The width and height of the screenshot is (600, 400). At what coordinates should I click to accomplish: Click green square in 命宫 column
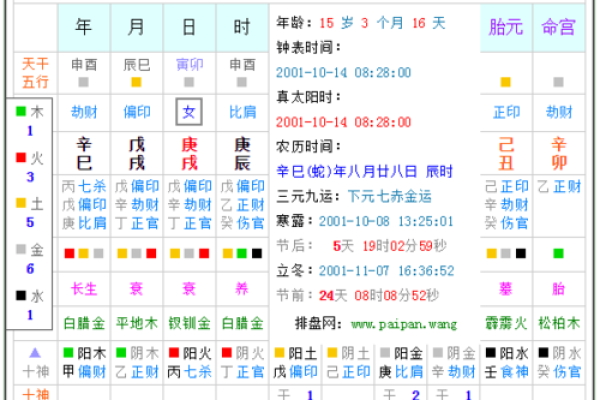click(x=558, y=253)
